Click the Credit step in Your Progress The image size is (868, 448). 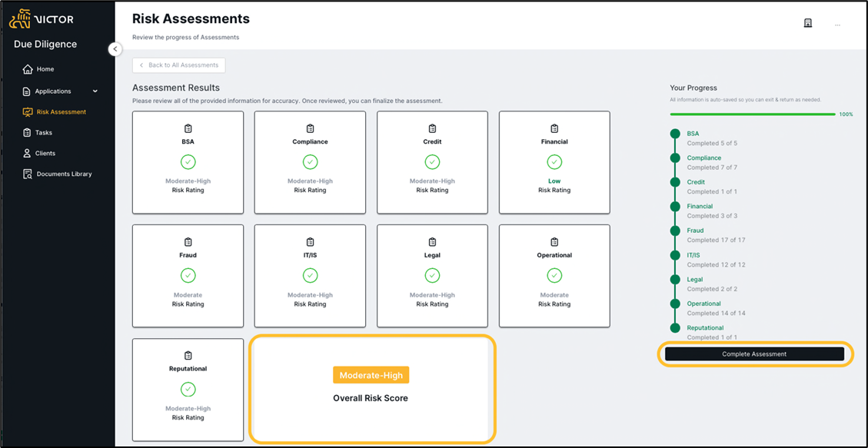pyautogui.click(x=696, y=182)
